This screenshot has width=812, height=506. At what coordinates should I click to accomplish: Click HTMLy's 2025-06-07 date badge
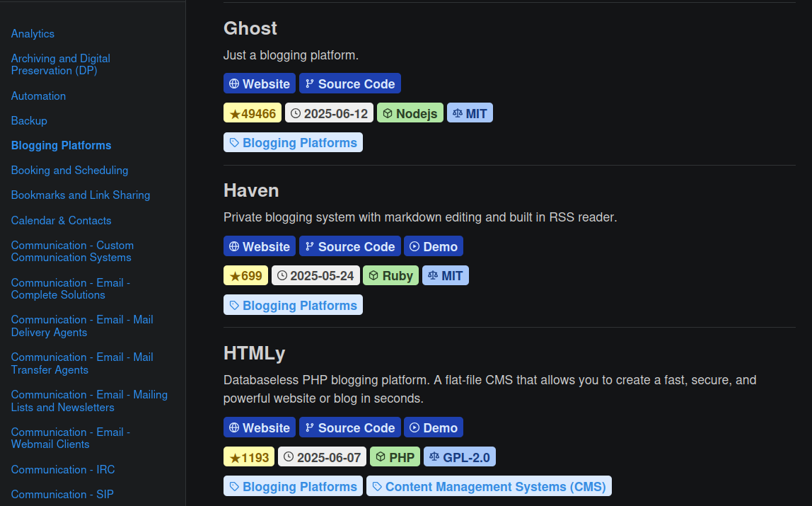coord(322,456)
